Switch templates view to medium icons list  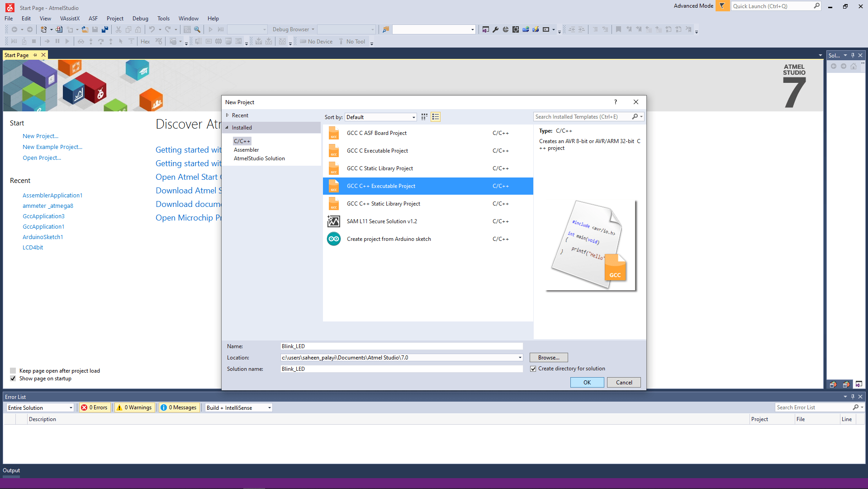tap(436, 117)
